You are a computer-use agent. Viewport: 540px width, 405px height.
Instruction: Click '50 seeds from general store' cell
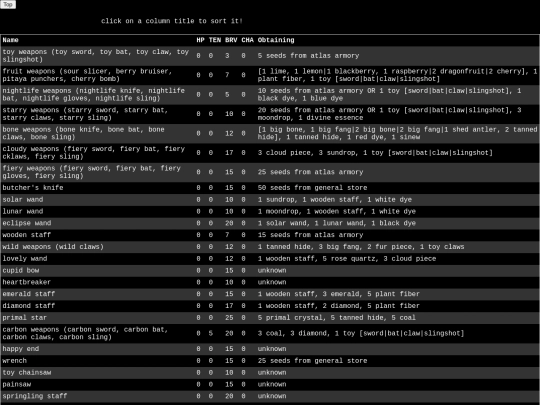(313, 188)
